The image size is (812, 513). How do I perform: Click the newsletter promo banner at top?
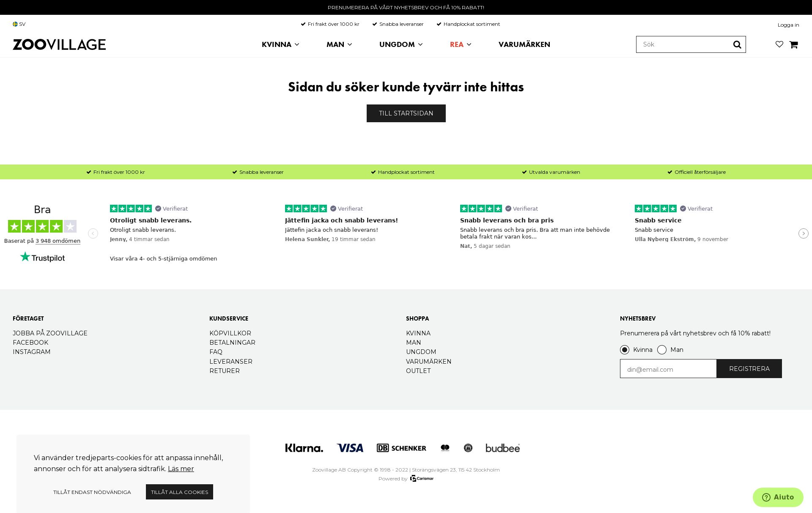(x=406, y=8)
